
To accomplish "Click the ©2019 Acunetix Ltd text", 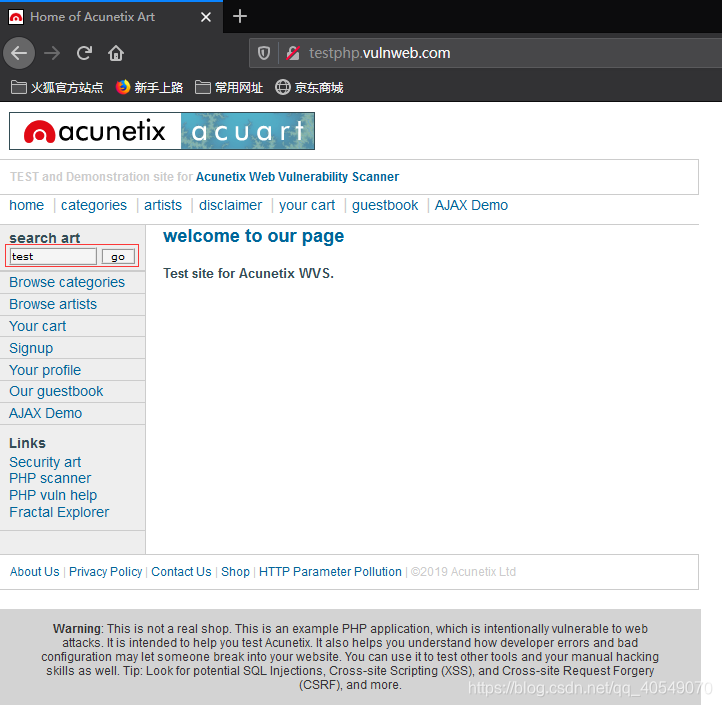I will click(463, 572).
